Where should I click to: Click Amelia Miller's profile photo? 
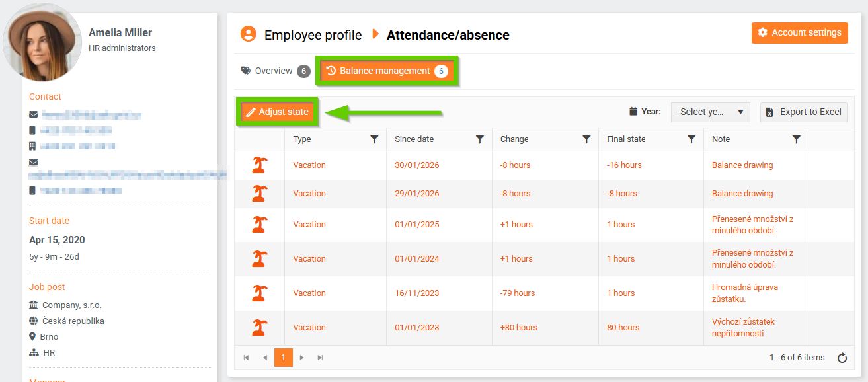[44, 42]
